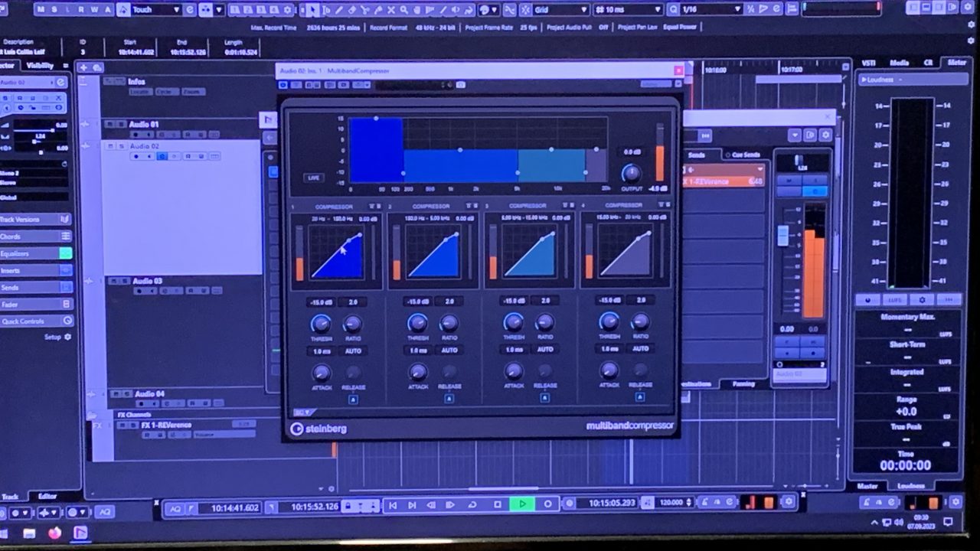Open the Master tab at bottom right
The height and width of the screenshot is (551, 980).
[867, 485]
